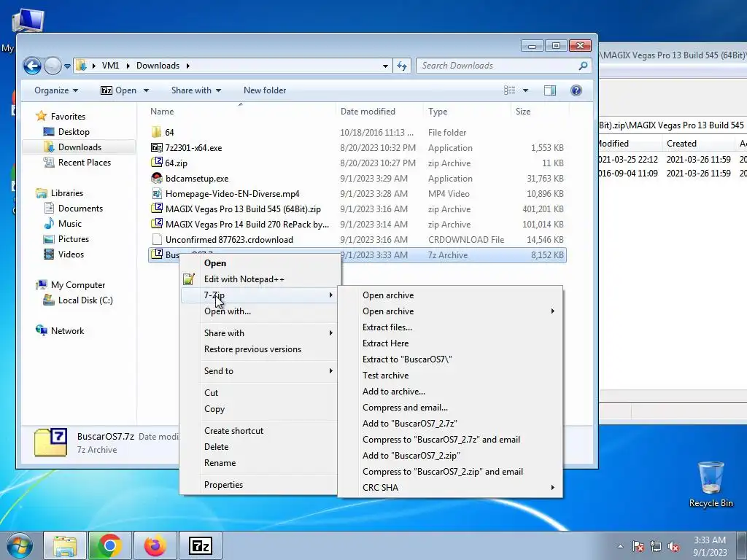The image size is (747, 560).
Task: Click the Refresh button in address bar
Action: 402,66
